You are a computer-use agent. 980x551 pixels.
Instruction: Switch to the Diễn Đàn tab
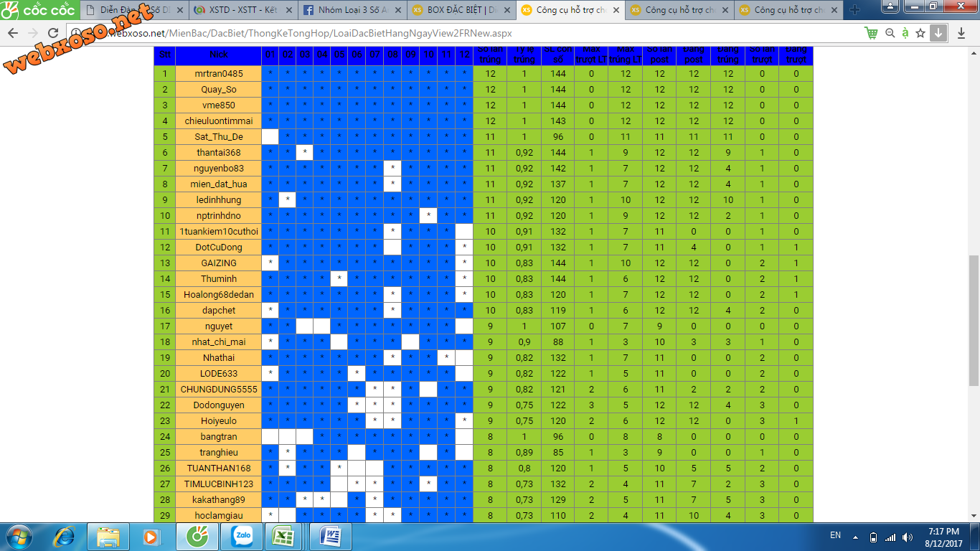(x=133, y=10)
